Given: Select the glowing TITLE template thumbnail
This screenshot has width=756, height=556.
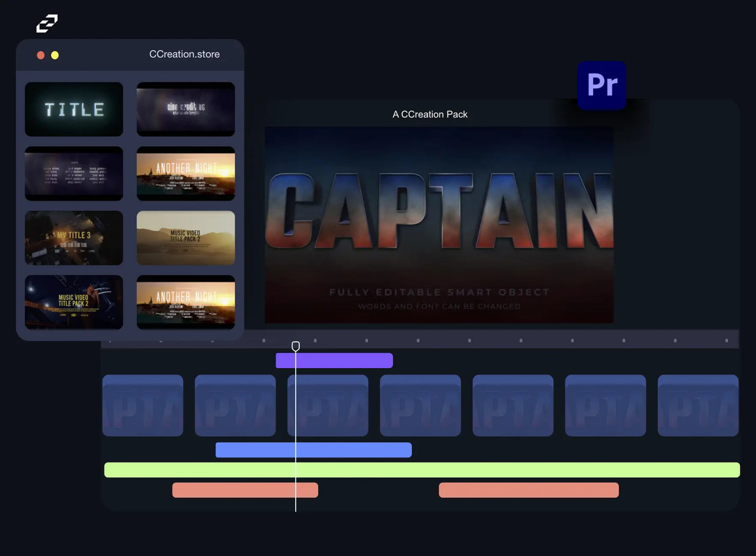Looking at the screenshot, I should coord(74,109).
